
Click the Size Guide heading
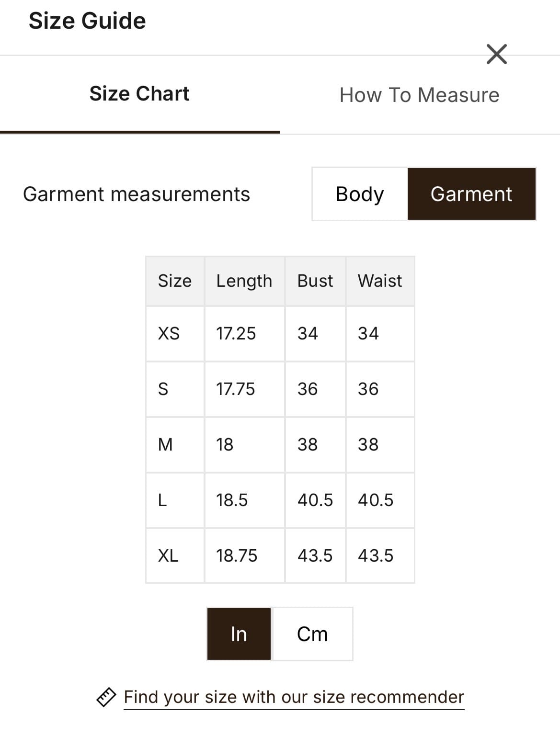pyautogui.click(x=87, y=21)
